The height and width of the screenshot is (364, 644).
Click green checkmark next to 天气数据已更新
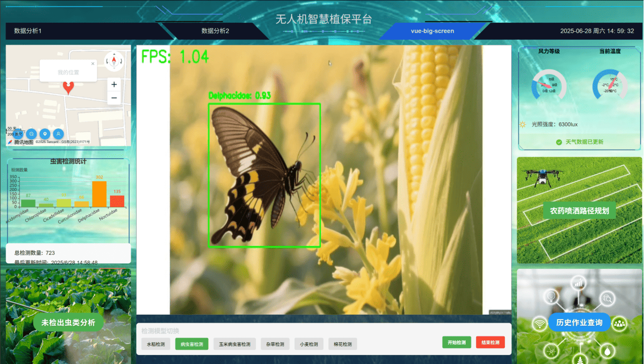tap(559, 142)
